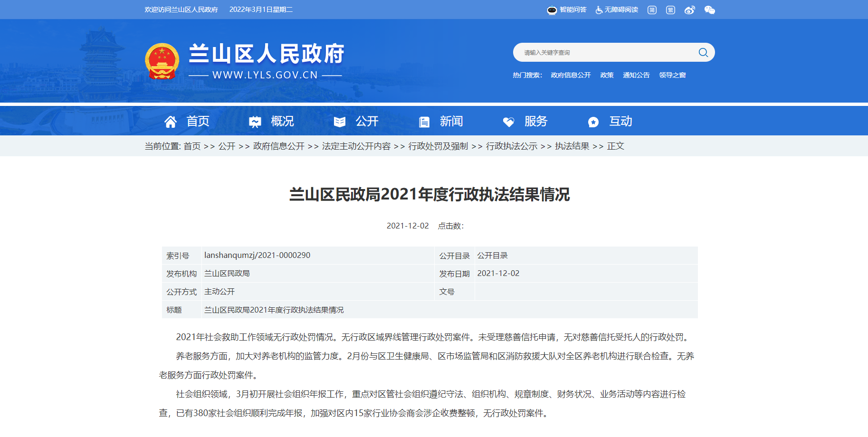Screen dimensions: 868x437
Task: Open the 互动 navigation item
Action: [621, 121]
